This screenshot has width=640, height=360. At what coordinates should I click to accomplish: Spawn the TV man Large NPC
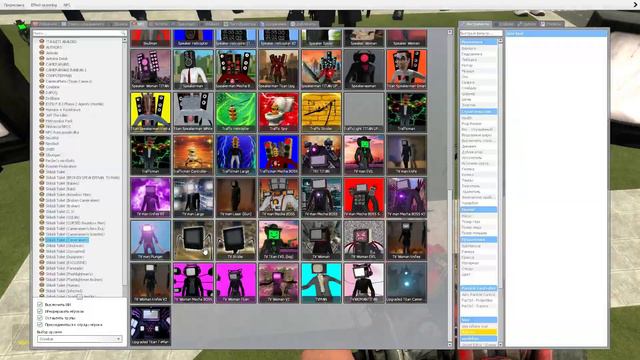[x=193, y=197]
